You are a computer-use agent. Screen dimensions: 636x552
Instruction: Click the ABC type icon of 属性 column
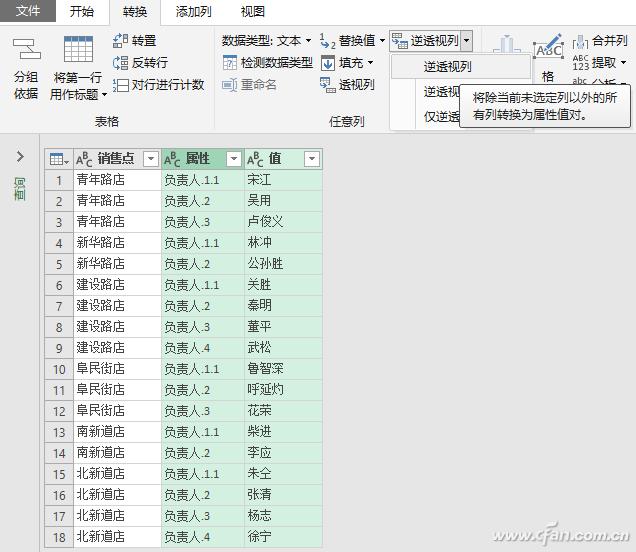(x=172, y=159)
